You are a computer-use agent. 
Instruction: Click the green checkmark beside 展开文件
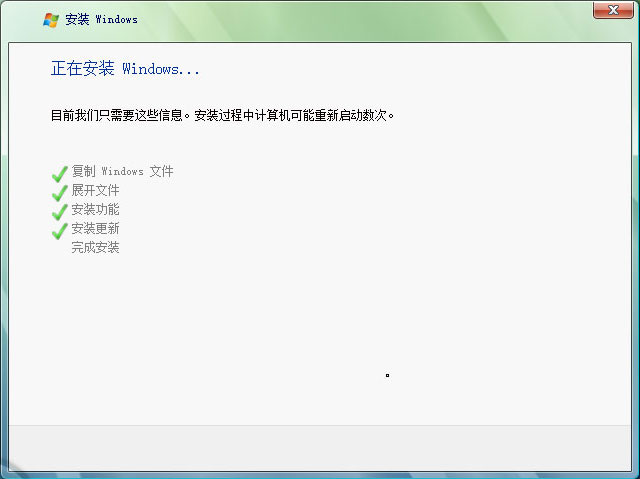(60, 193)
